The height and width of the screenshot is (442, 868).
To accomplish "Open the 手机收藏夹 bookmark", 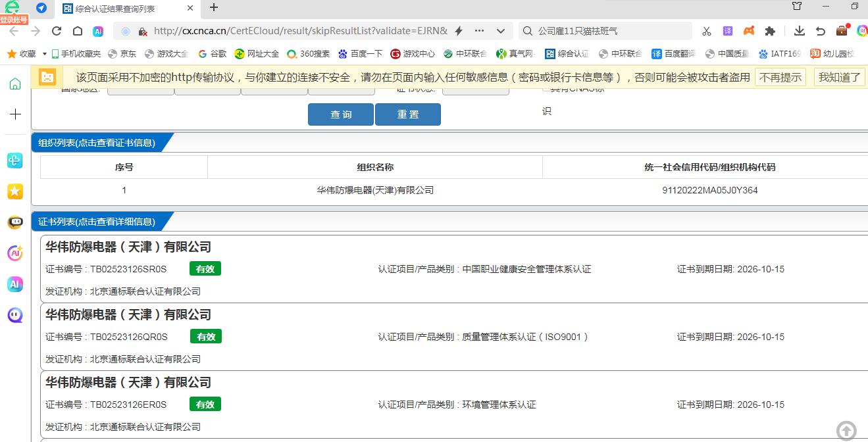I will (x=76, y=54).
